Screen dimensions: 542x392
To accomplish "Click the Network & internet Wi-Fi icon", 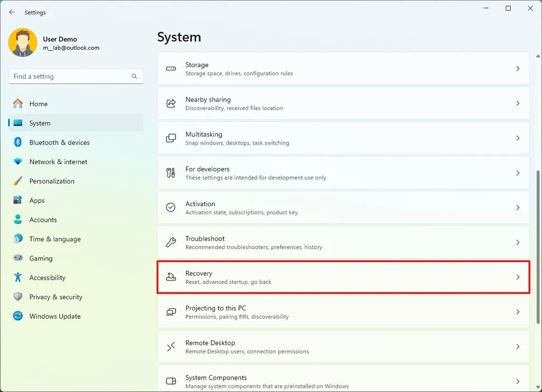I will click(x=18, y=162).
